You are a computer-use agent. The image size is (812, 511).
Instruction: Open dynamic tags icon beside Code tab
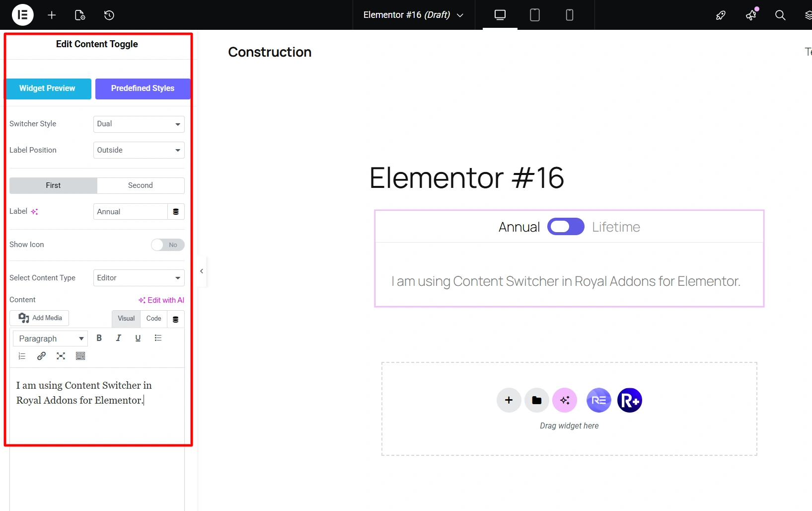(175, 319)
